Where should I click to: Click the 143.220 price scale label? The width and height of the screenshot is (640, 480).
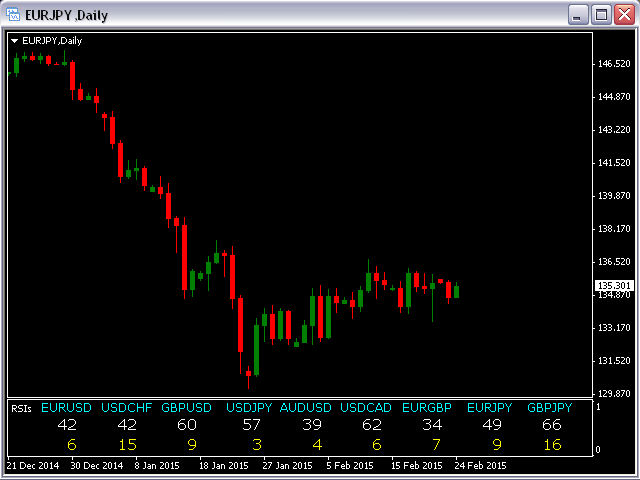coord(614,130)
